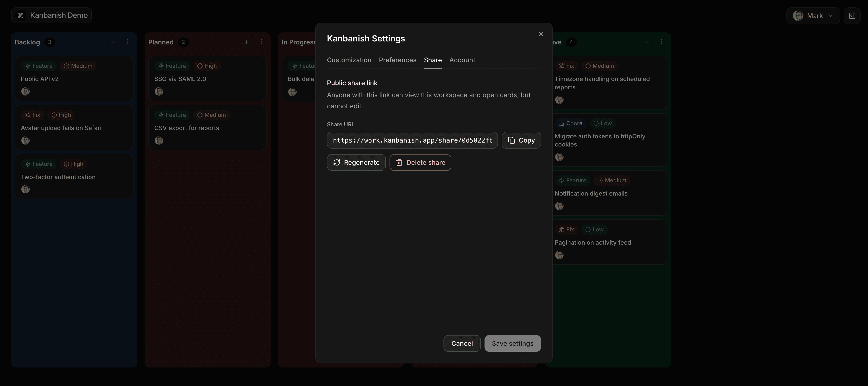Open Pagination on activity feed card

(x=610, y=242)
